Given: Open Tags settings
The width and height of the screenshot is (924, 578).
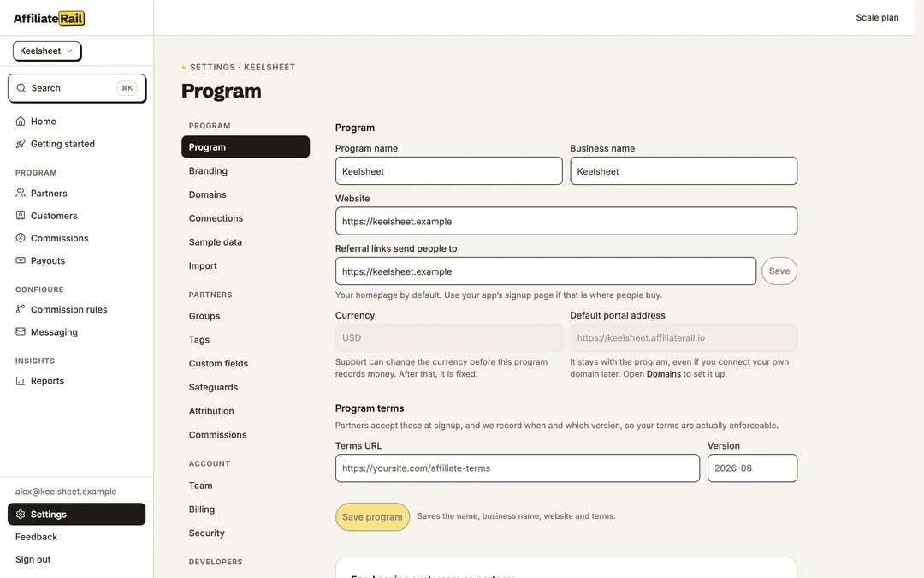Looking at the screenshot, I should pos(246,340).
